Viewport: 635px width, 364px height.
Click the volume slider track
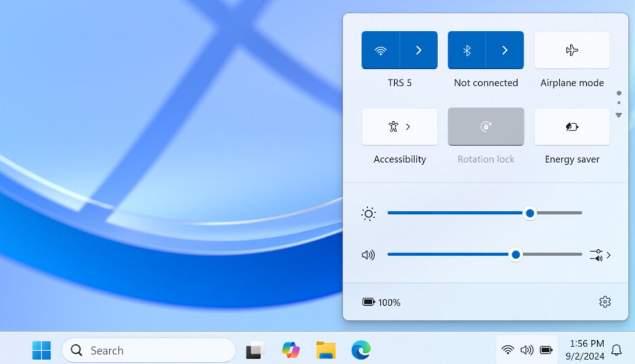coord(449,255)
